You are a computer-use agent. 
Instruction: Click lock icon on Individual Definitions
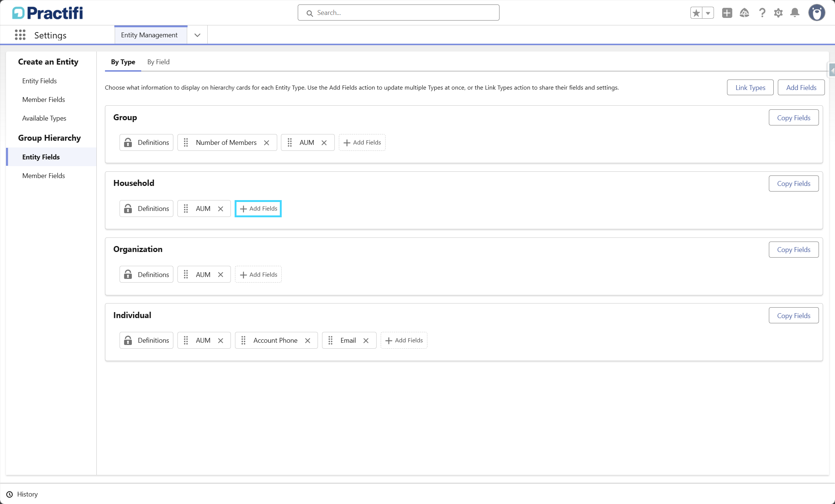point(128,340)
